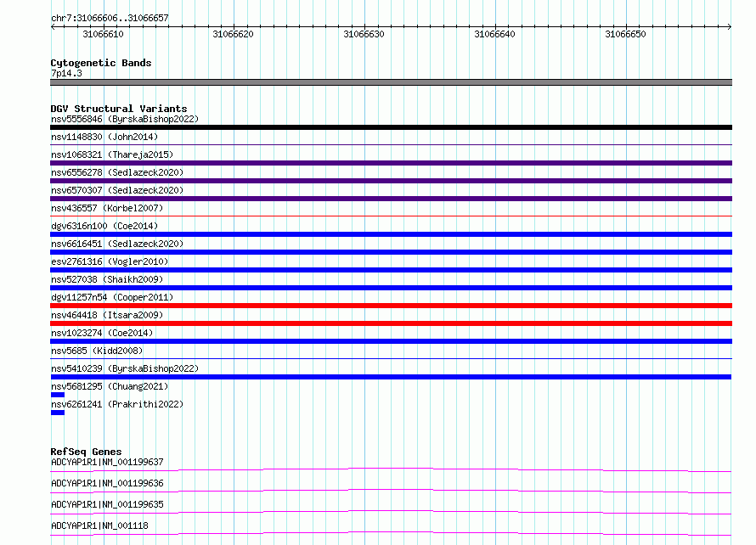Open variant label esv2761316 (Vogler2010)
The image size is (756, 545).
[110, 261]
